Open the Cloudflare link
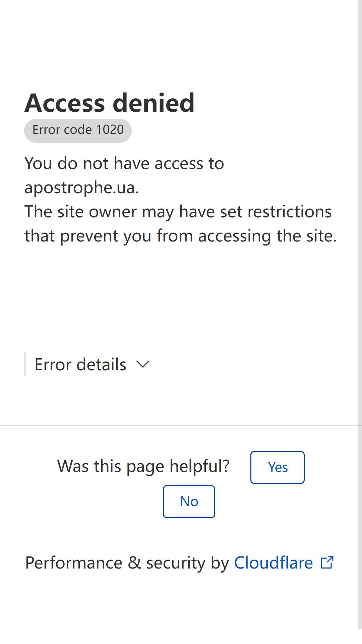This screenshot has width=362, height=644. [273, 562]
